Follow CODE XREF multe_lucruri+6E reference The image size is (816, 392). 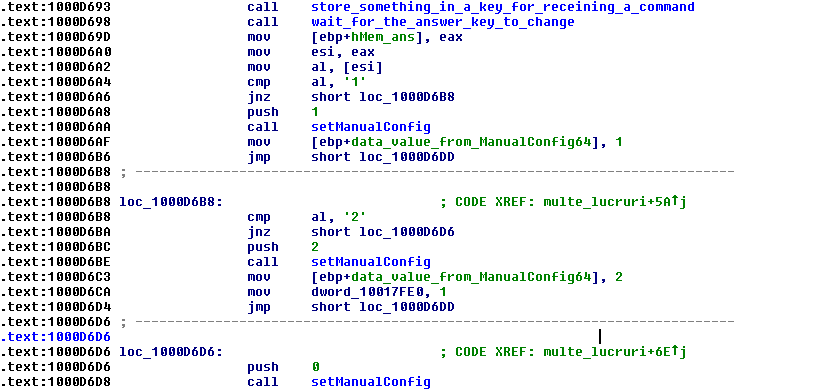click(x=615, y=352)
